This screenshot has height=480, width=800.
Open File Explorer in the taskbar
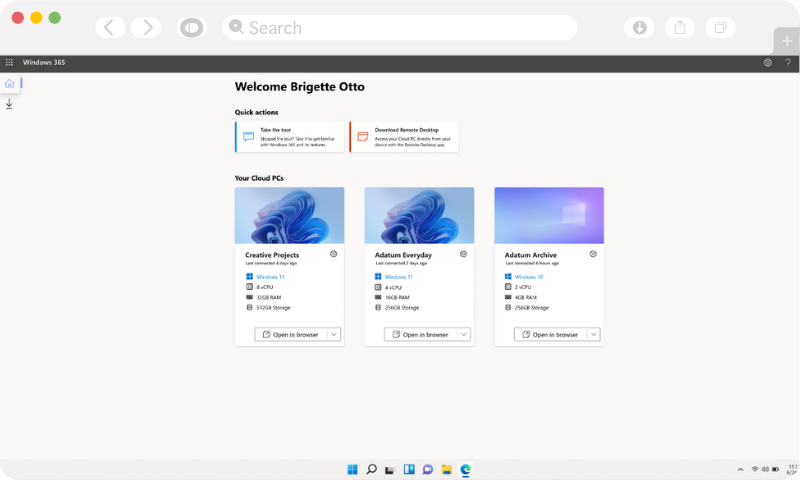[x=447, y=469]
